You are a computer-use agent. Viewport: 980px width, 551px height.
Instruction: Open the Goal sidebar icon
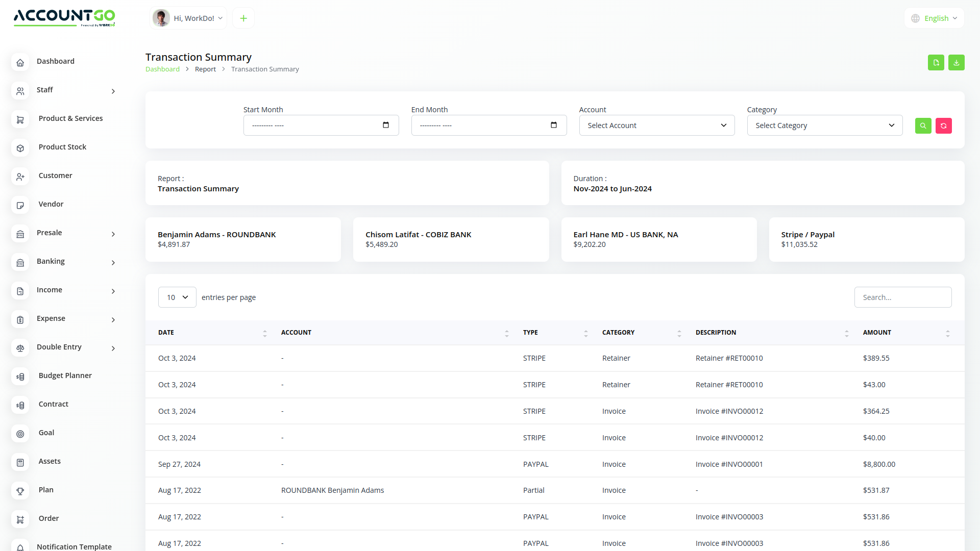coord(20,434)
